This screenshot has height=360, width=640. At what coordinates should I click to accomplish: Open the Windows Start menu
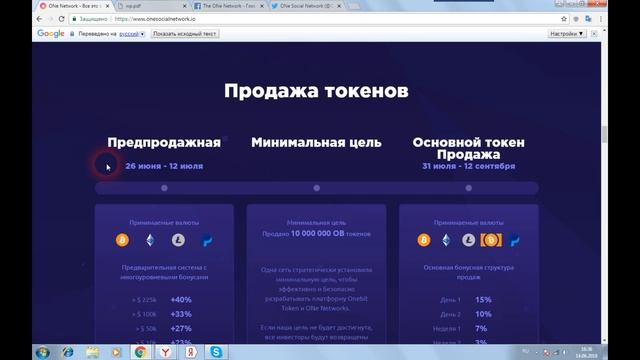(42, 352)
